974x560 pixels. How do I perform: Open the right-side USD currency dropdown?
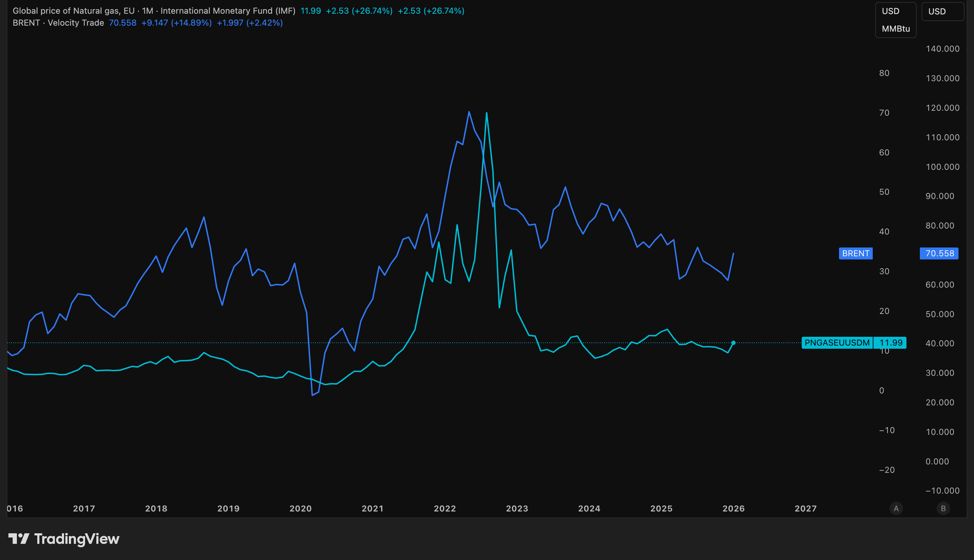pyautogui.click(x=942, y=12)
